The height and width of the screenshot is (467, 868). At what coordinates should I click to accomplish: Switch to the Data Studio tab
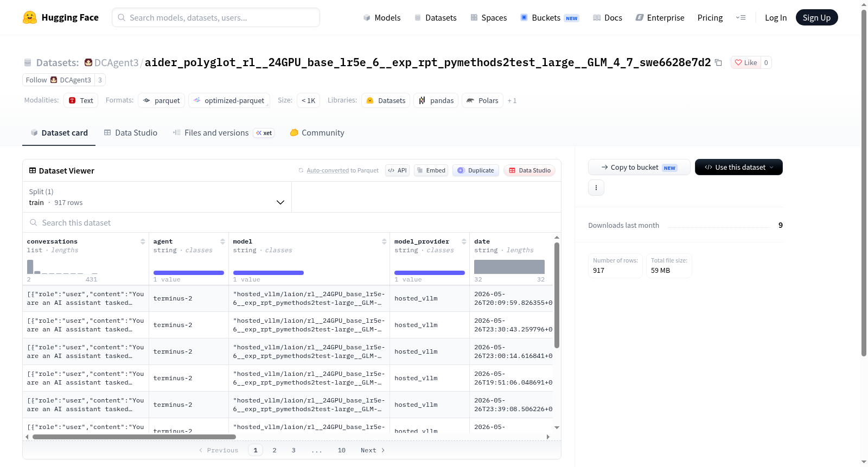pyautogui.click(x=131, y=133)
